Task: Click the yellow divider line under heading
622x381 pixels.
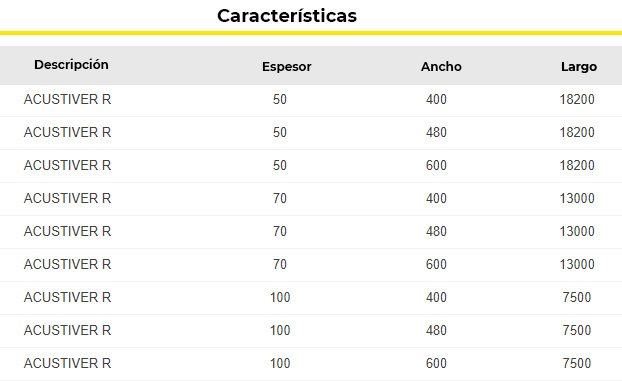Action: click(311, 33)
